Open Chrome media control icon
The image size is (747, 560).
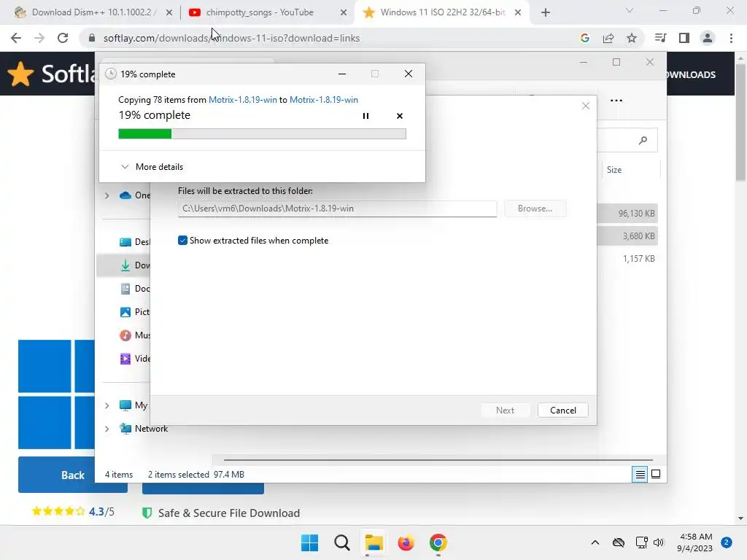pos(660,38)
